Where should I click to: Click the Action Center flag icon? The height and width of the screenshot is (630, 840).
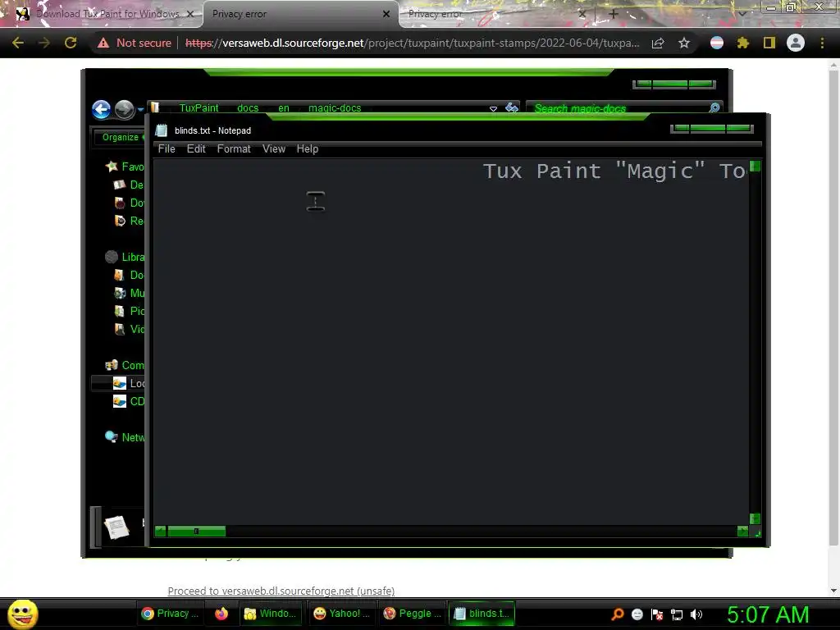point(657,614)
